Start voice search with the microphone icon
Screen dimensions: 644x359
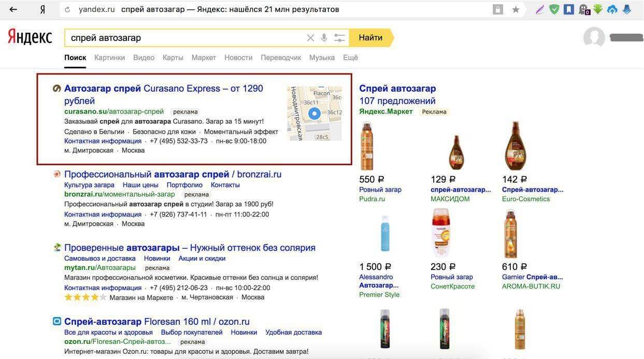[324, 38]
